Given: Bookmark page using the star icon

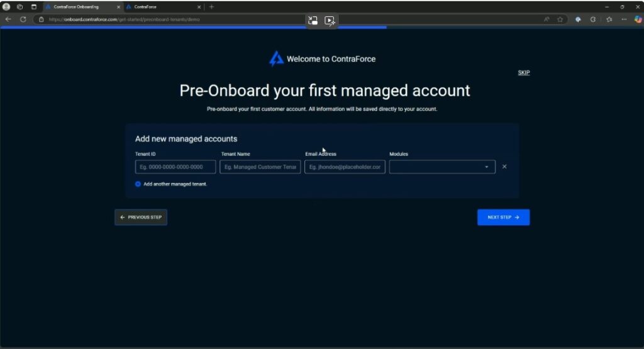Looking at the screenshot, I should click(560, 19).
